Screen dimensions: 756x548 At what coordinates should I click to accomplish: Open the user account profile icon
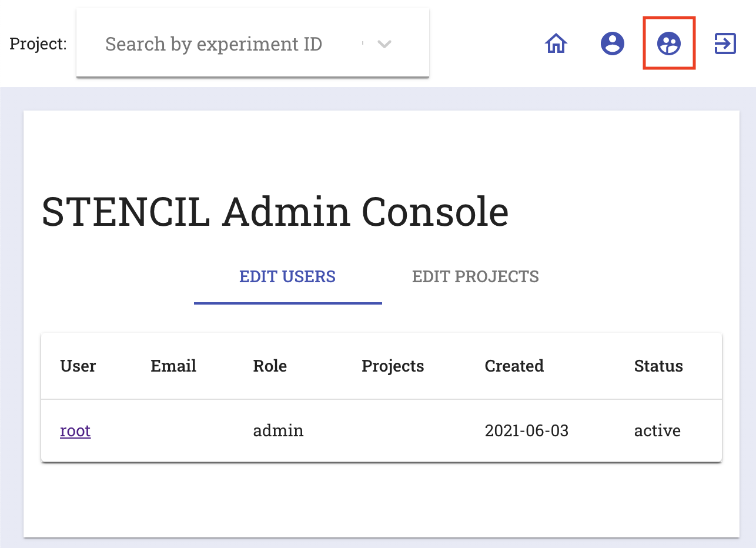[x=612, y=44]
